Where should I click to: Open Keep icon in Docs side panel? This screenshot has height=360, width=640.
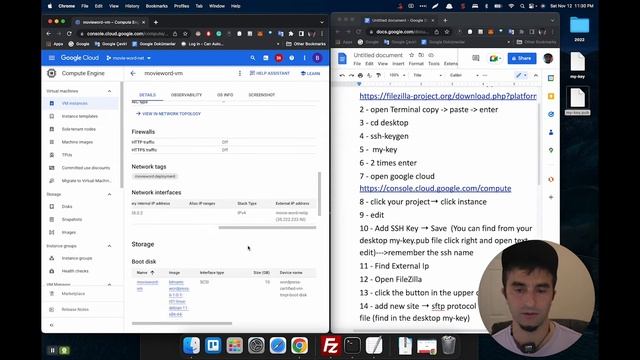coord(551,96)
